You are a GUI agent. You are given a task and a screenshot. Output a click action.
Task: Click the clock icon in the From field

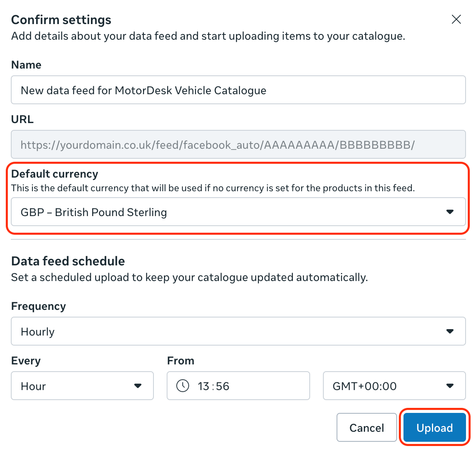[183, 386]
